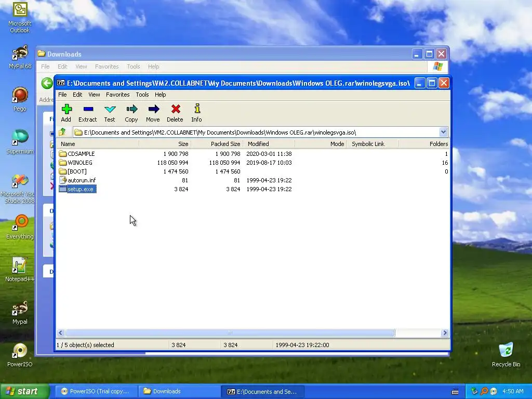Open the Help menu in 7-Zip
The height and width of the screenshot is (399, 532).
click(x=160, y=95)
